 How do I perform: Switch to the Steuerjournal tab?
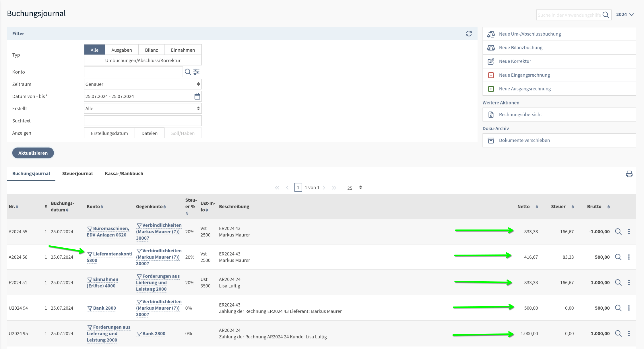click(x=77, y=173)
